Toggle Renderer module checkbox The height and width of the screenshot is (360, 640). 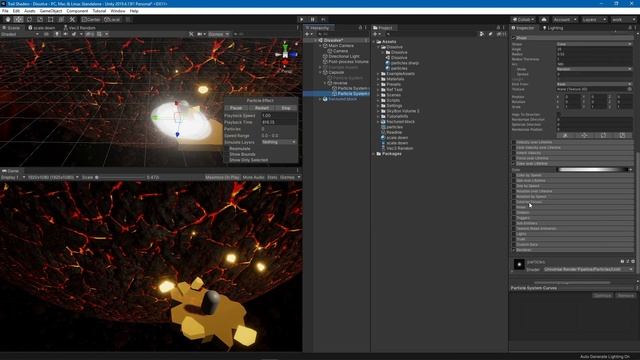(514, 250)
